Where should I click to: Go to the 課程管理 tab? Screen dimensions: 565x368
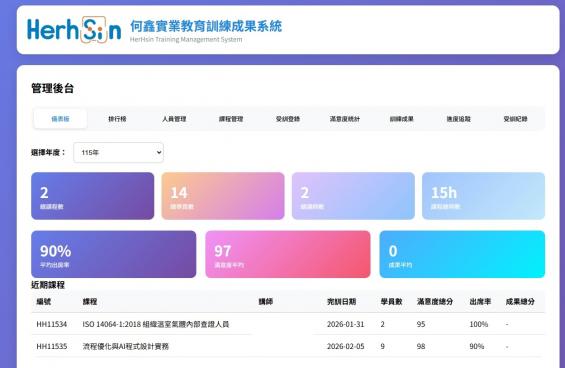click(231, 119)
